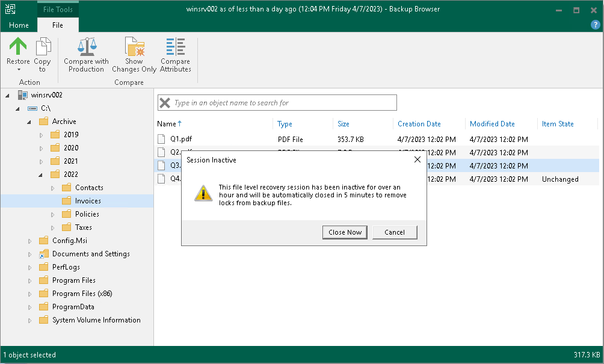The image size is (604, 364).
Task: Click the Cancel button in the dialog
Action: (x=395, y=232)
